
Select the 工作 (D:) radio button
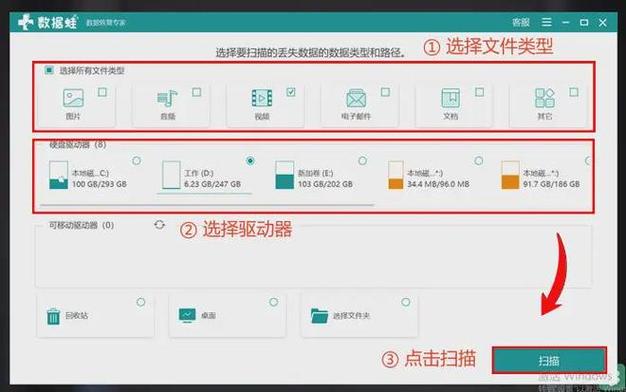[x=250, y=160]
